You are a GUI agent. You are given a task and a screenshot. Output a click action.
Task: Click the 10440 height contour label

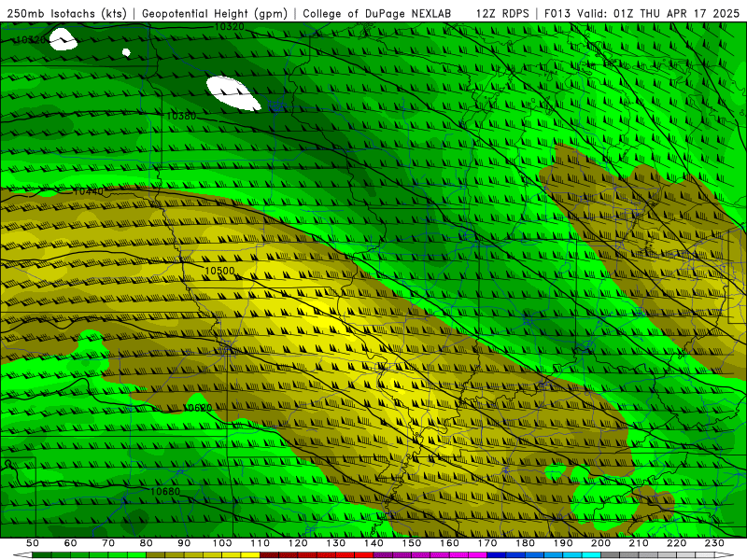click(x=89, y=191)
